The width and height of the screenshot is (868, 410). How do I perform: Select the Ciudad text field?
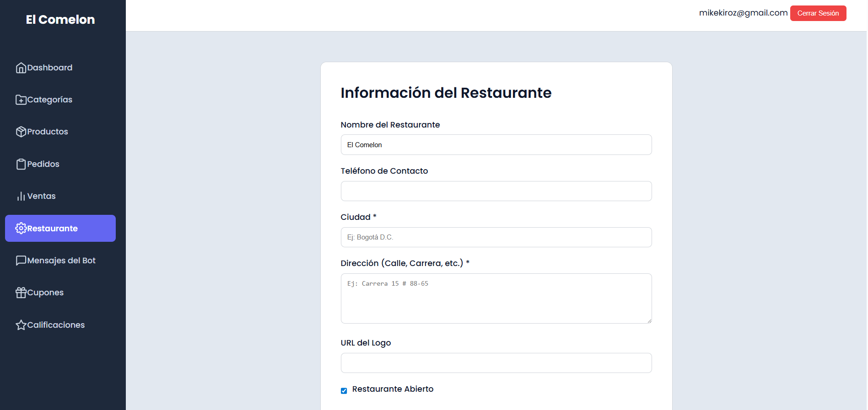pyautogui.click(x=496, y=237)
